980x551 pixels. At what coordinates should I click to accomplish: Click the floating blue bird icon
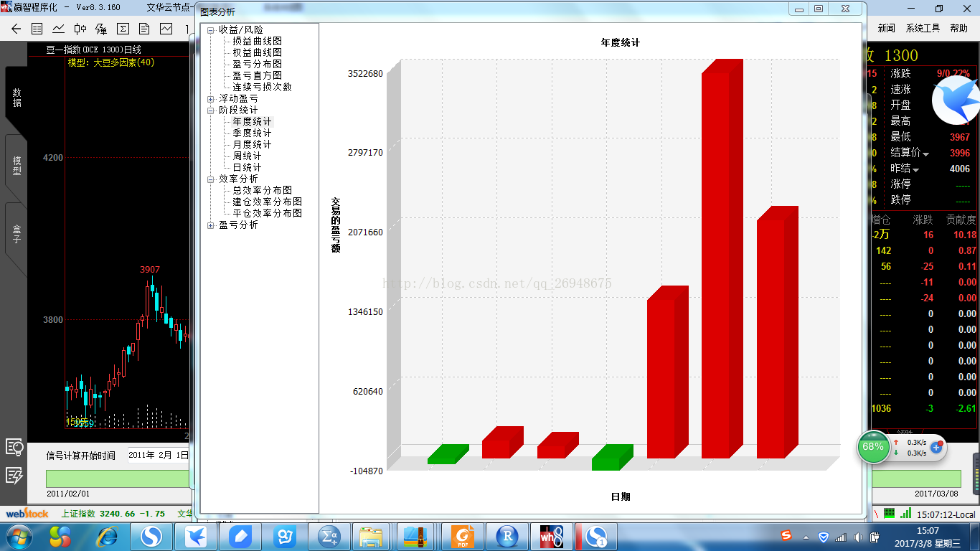(x=957, y=100)
